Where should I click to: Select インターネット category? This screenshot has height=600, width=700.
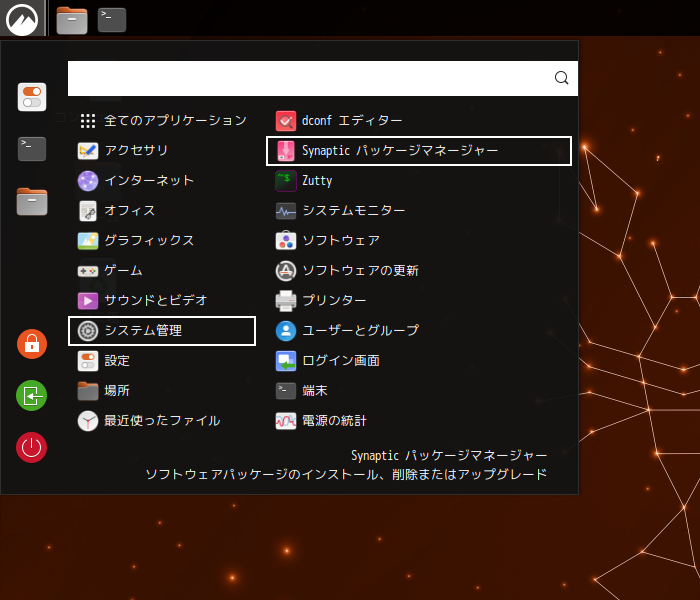click(x=162, y=180)
